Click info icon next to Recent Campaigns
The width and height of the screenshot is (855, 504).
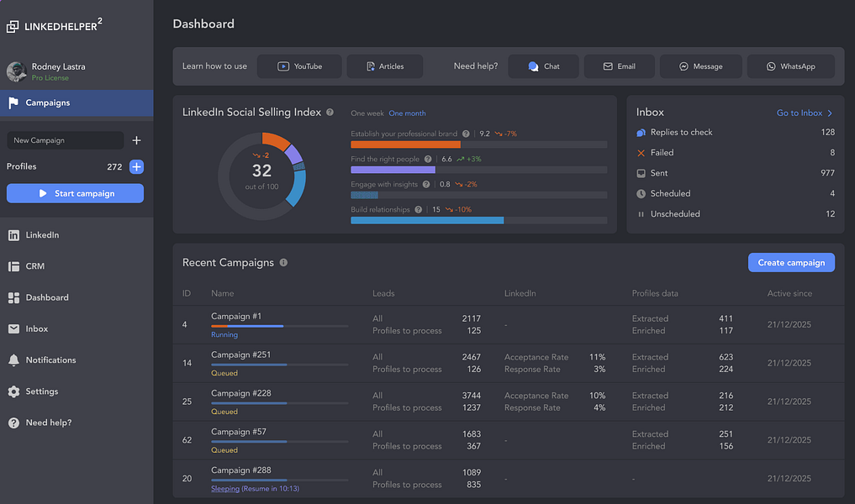point(283,263)
